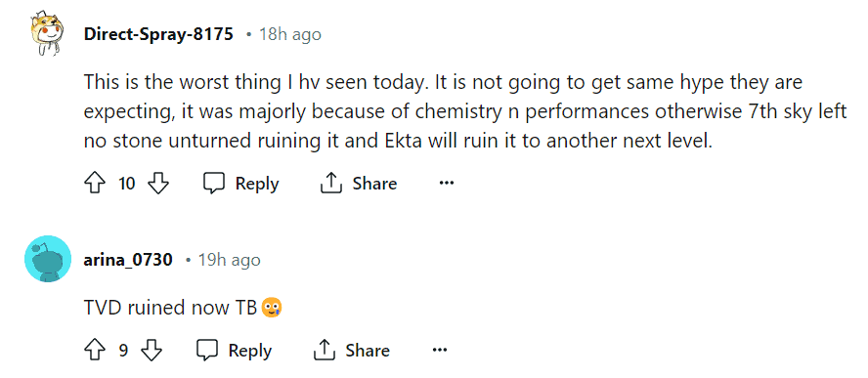Visit the arina_0730 user profile
The height and width of the screenshot is (378, 868).
tap(128, 260)
